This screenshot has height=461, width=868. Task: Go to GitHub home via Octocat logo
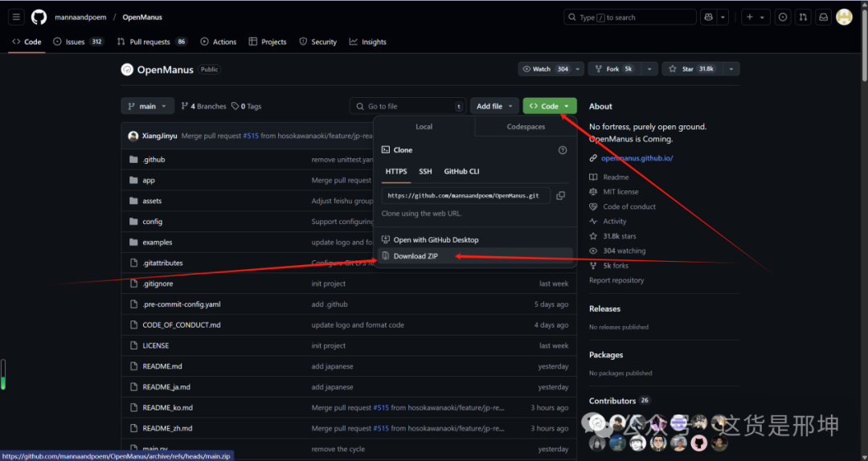pyautogui.click(x=39, y=17)
